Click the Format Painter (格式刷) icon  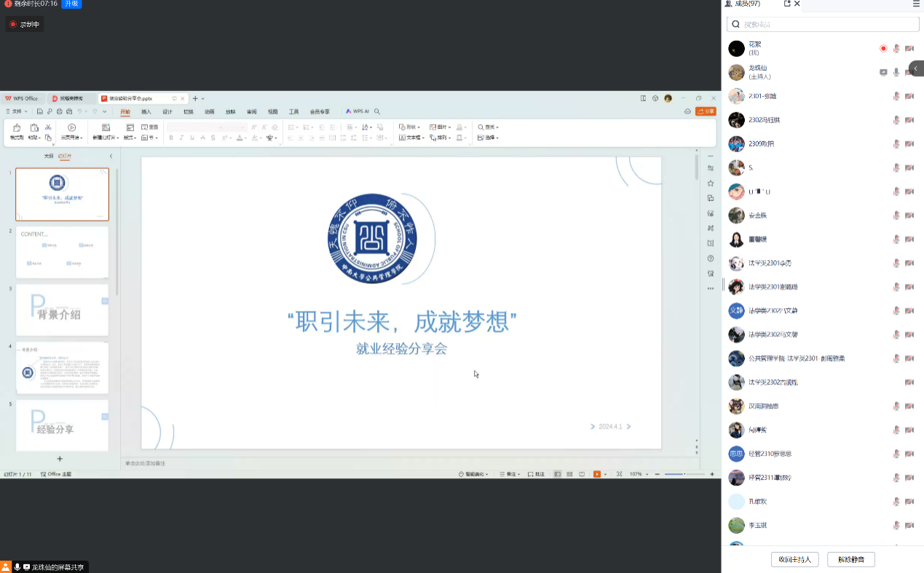tap(16, 131)
